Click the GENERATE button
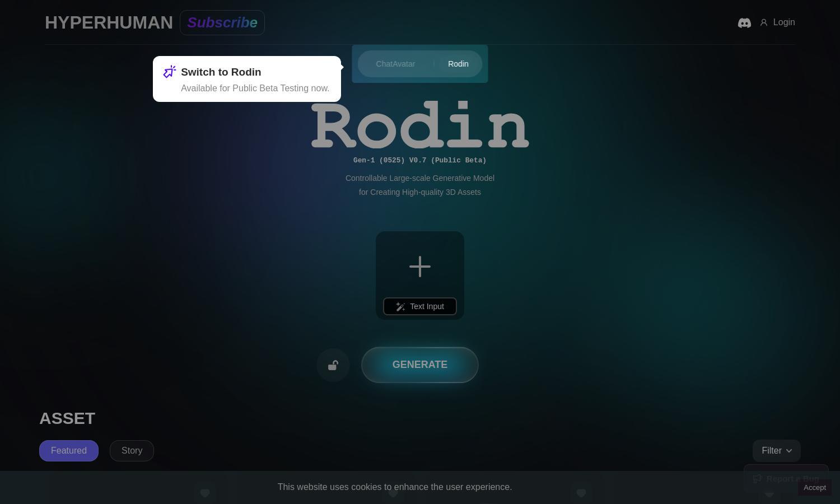This screenshot has width=840, height=504. click(420, 365)
